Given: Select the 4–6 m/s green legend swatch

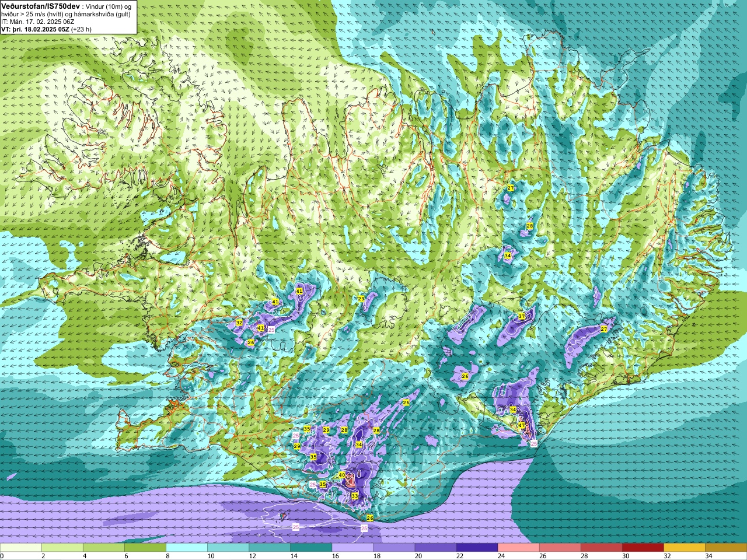Looking at the screenshot, I should point(104,548).
